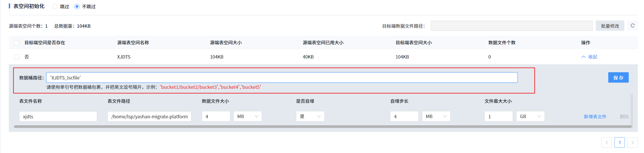Click page number 1 in pagination
Image resolution: width=644 pixels, height=153 pixels.
pyautogui.click(x=619, y=142)
